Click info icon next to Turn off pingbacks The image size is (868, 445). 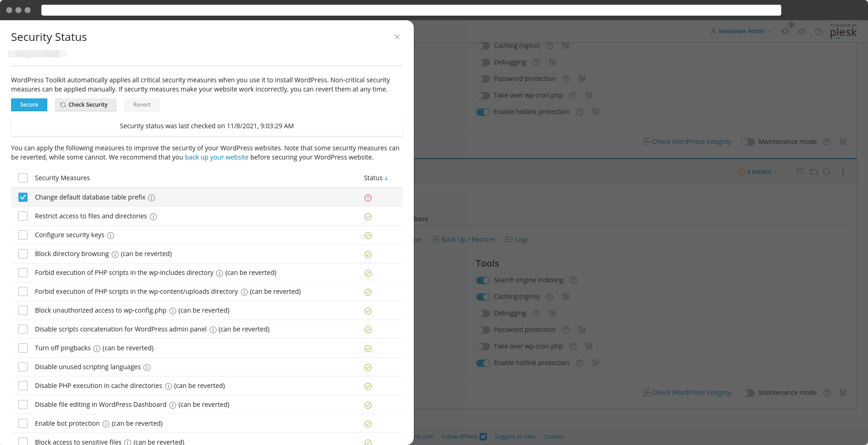[97, 348]
